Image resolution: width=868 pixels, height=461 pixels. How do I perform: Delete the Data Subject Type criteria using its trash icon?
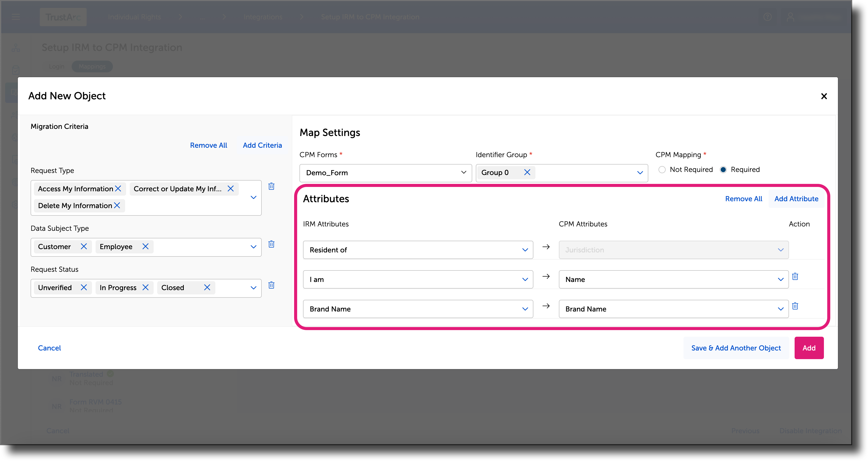(x=271, y=244)
